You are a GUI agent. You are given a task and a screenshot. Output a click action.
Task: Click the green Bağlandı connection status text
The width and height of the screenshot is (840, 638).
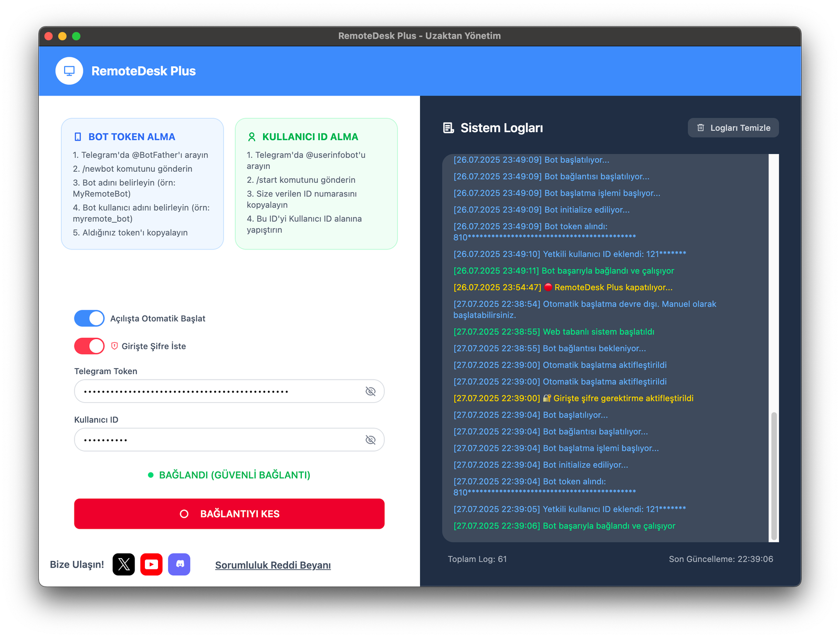(x=234, y=475)
